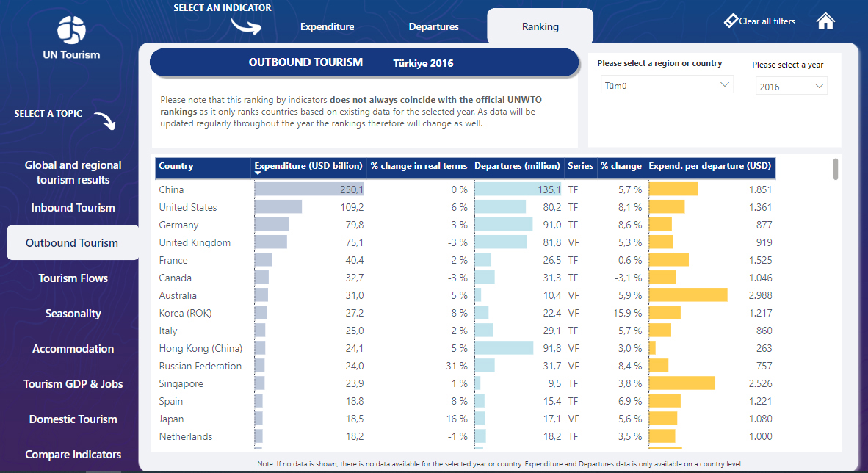Image resolution: width=868 pixels, height=473 pixels.
Task: Open Tourism GDP & Jobs section
Action: coord(73,384)
